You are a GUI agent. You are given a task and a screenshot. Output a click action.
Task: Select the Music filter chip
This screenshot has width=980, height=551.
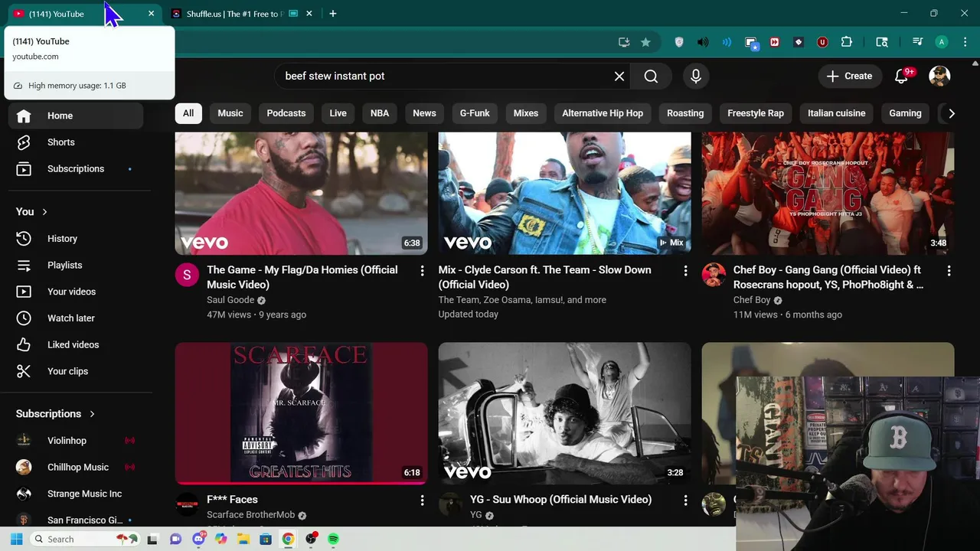pos(230,113)
